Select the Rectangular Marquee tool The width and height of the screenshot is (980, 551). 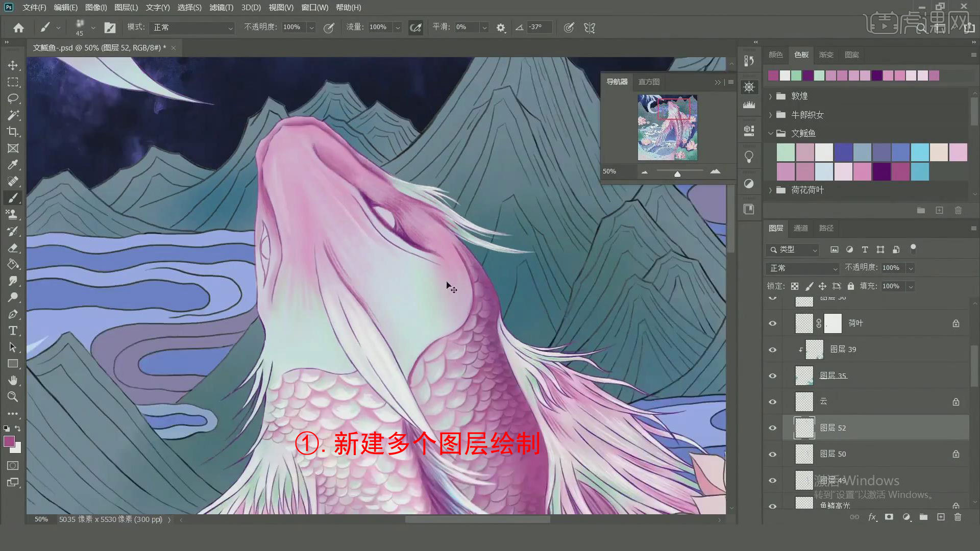pyautogui.click(x=13, y=82)
